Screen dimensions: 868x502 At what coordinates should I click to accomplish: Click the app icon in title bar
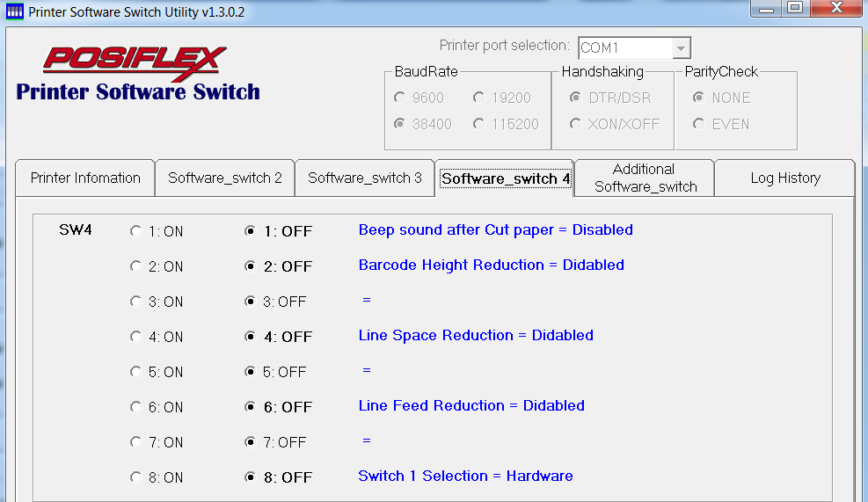(14, 12)
